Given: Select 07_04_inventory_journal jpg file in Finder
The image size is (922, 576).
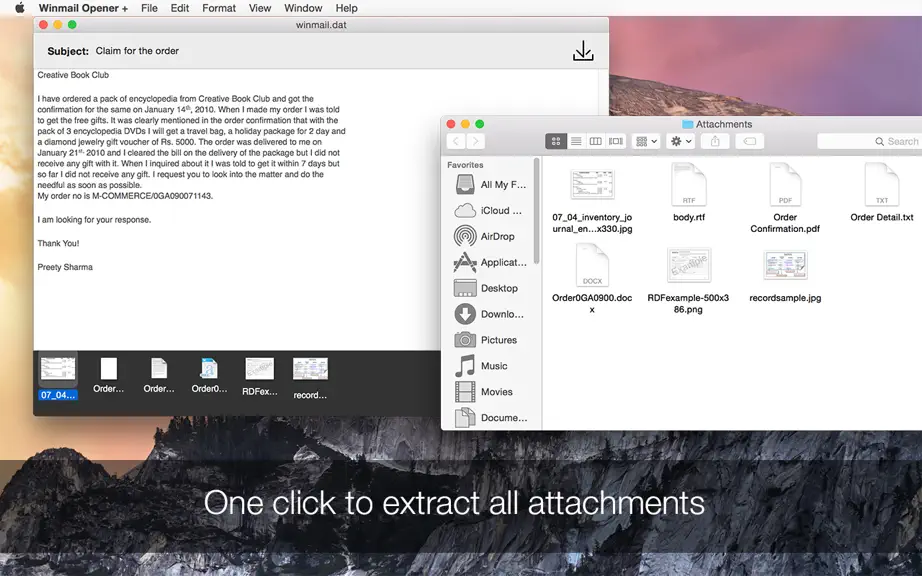Looking at the screenshot, I should tap(592, 200).
